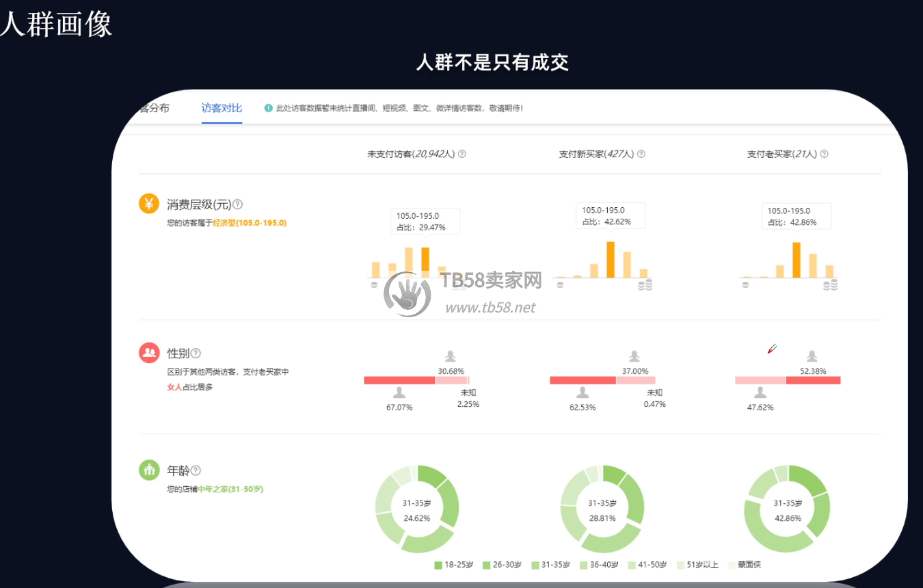This screenshot has height=588, width=923.
Task: Click the 26-30岁 legend color swatch
Action: tap(487, 565)
